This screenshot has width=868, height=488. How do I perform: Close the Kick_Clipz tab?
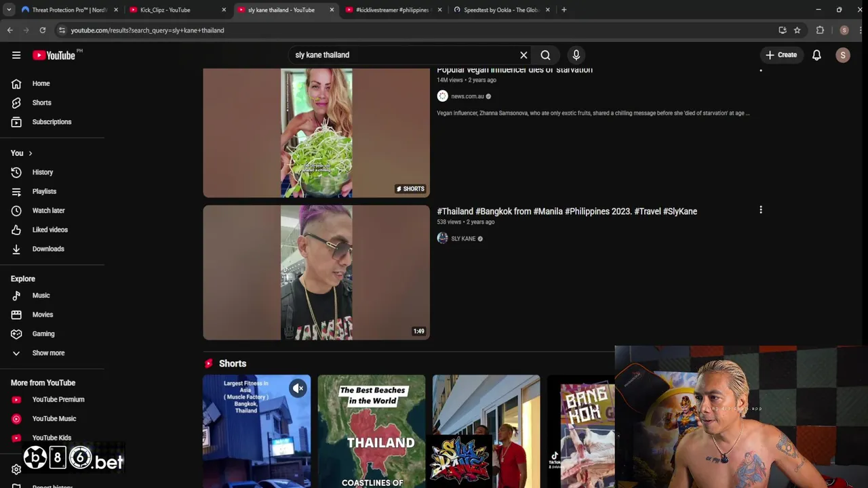224,9
